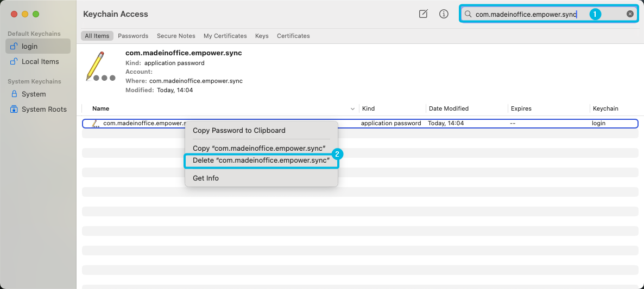Click the Keychain Access window title
644x289 pixels.
116,14
